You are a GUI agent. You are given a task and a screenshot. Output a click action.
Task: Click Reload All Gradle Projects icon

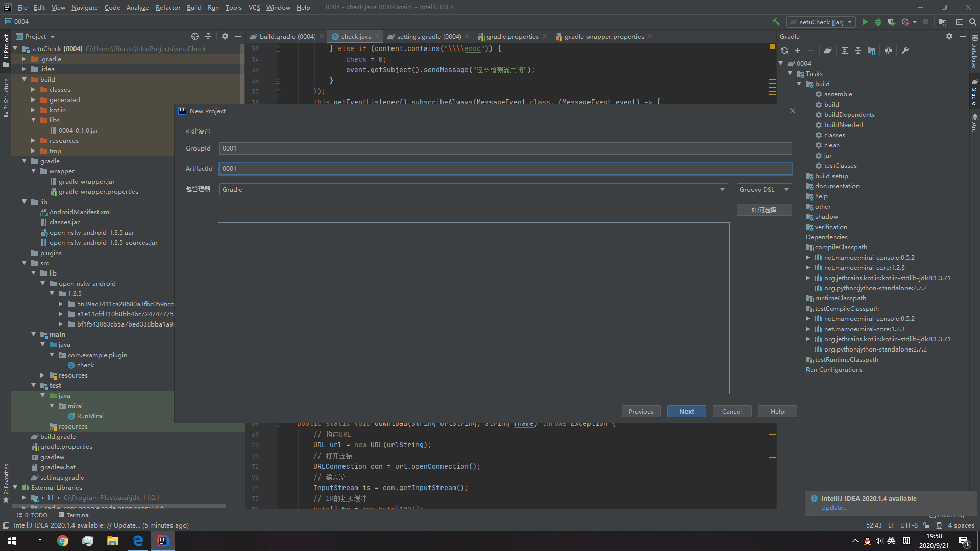pos(785,51)
